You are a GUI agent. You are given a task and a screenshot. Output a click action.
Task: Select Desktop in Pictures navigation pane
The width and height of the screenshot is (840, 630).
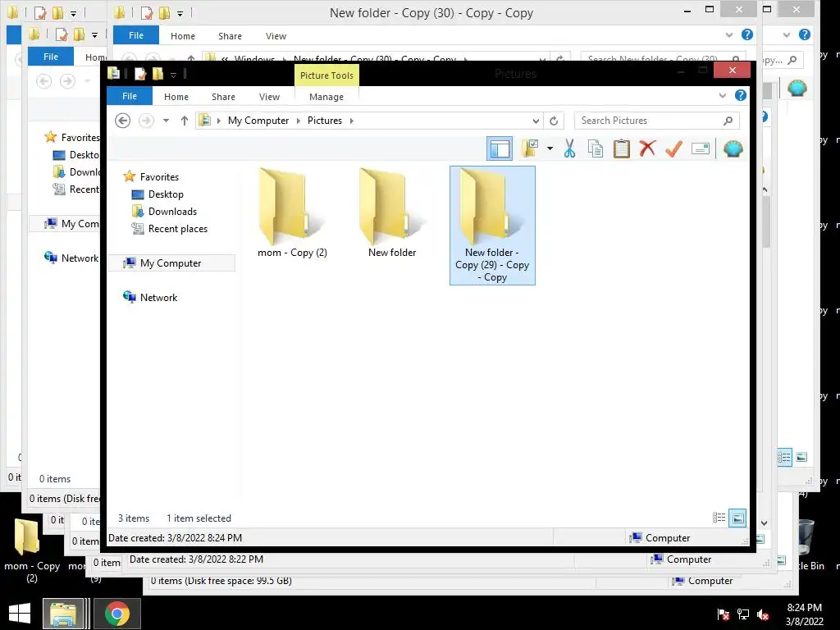tap(166, 194)
